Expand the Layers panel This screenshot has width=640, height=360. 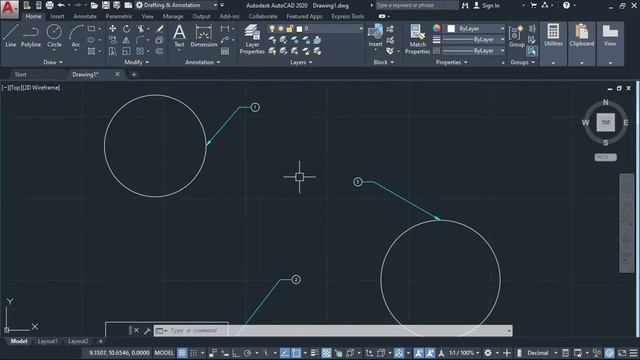301,62
